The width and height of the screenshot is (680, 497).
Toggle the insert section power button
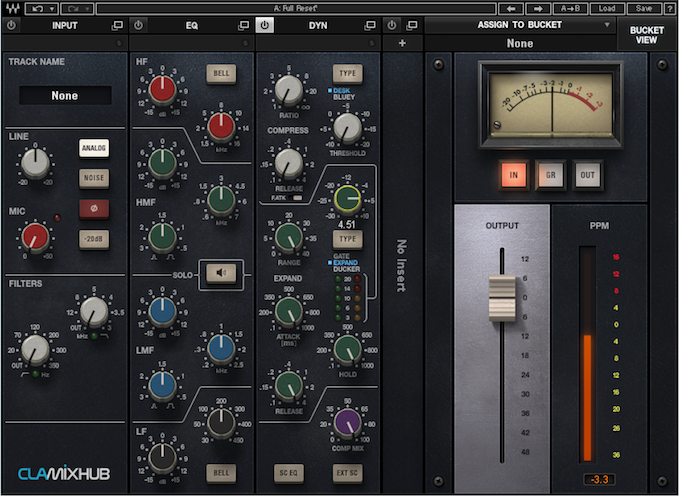(x=392, y=25)
